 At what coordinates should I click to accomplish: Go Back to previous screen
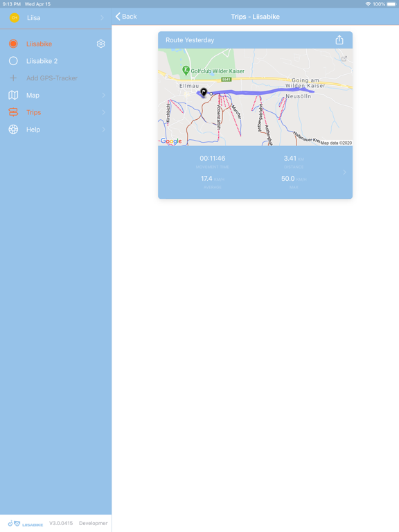pos(126,17)
